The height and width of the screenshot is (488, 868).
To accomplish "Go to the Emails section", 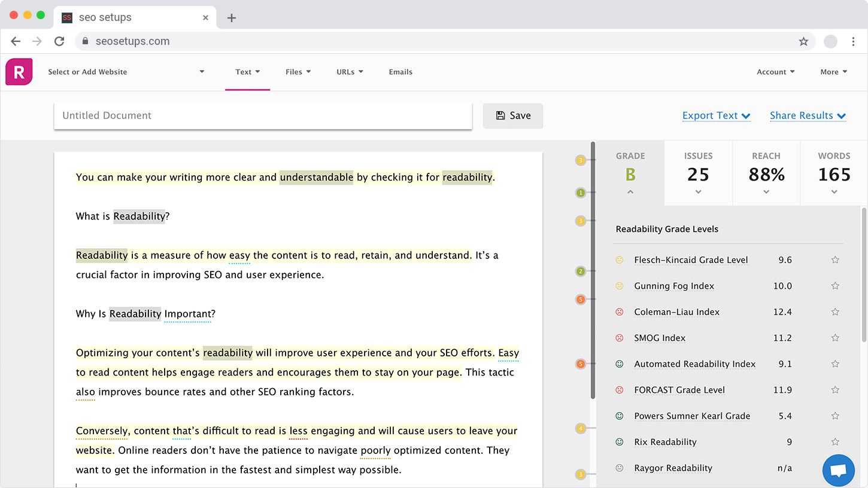I will (400, 72).
